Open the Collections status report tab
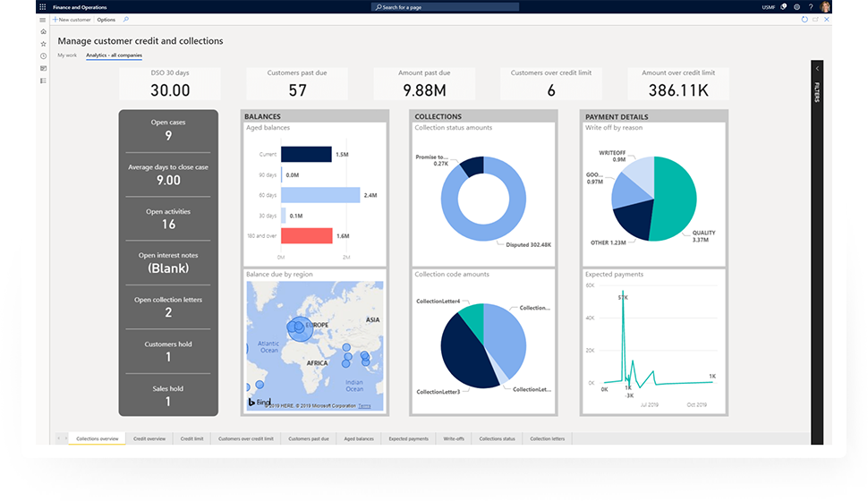 coord(498,438)
